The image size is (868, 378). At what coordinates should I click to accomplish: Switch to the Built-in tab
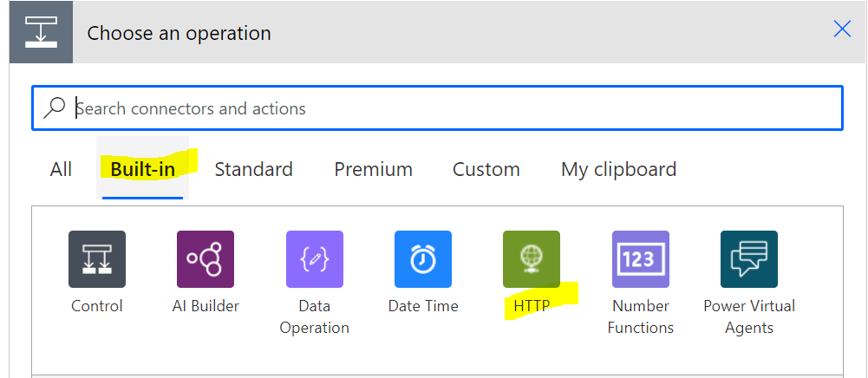(143, 169)
